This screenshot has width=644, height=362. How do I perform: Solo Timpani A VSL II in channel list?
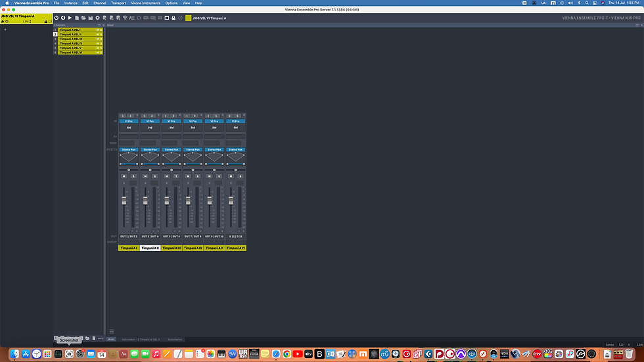coord(101,34)
